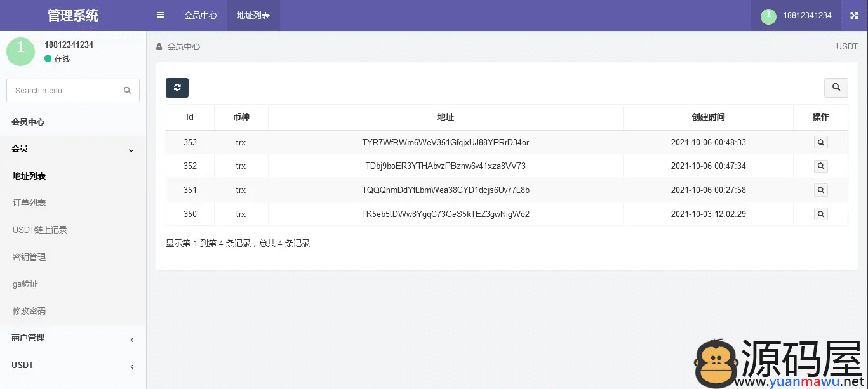Viewport: 868px width, 389px height.
Task: Switch to the 地址列表 header tab
Action: [253, 15]
